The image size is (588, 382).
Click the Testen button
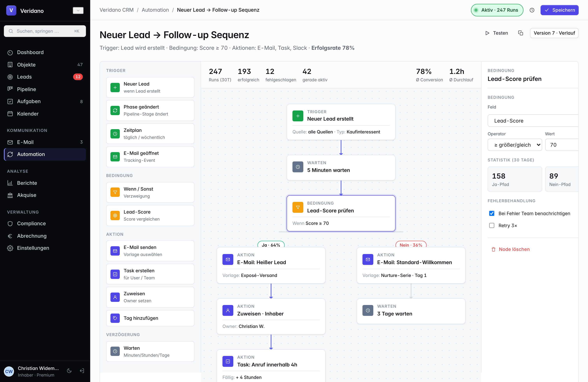coord(497,33)
